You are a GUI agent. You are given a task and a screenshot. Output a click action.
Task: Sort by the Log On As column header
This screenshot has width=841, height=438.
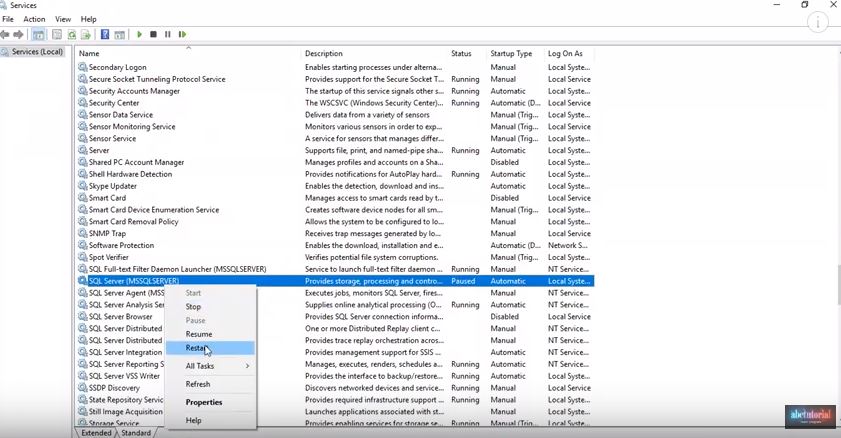coord(569,54)
